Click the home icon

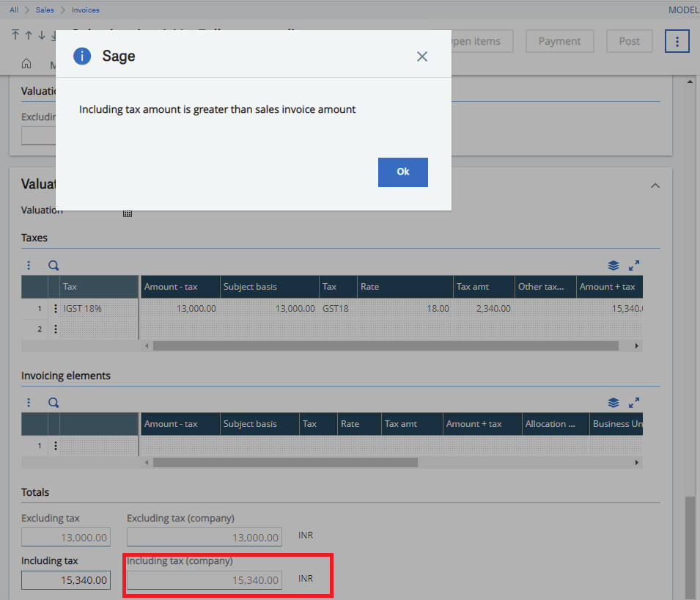[26, 63]
